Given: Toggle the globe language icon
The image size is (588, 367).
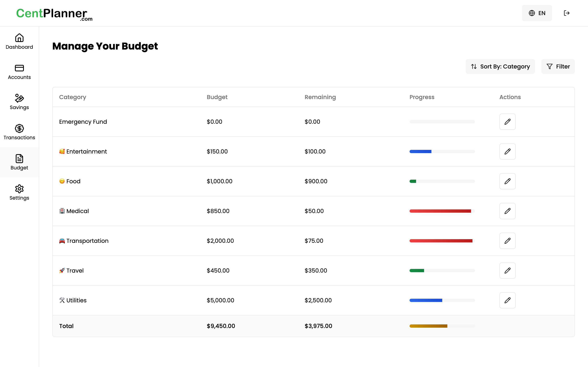Looking at the screenshot, I should pyautogui.click(x=532, y=13).
